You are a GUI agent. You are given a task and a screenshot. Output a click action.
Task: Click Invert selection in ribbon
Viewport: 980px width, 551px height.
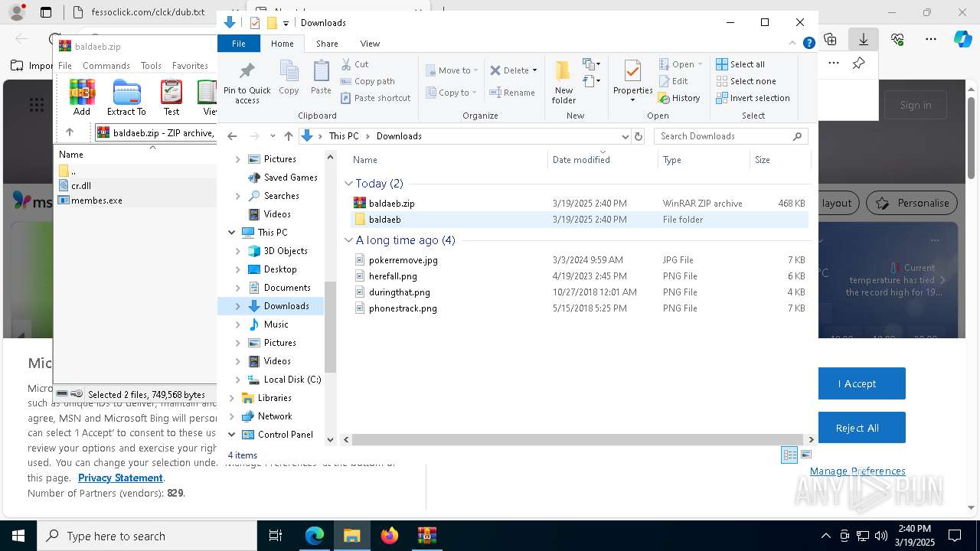(x=753, y=98)
